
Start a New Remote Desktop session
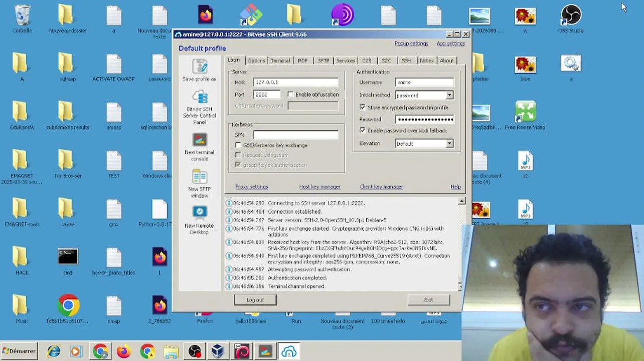point(199,221)
